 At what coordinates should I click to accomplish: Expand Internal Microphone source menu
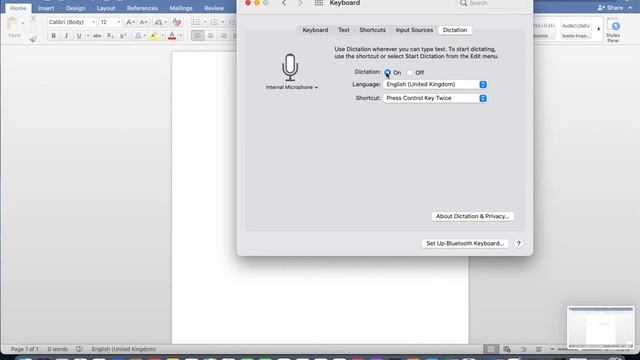click(x=292, y=87)
